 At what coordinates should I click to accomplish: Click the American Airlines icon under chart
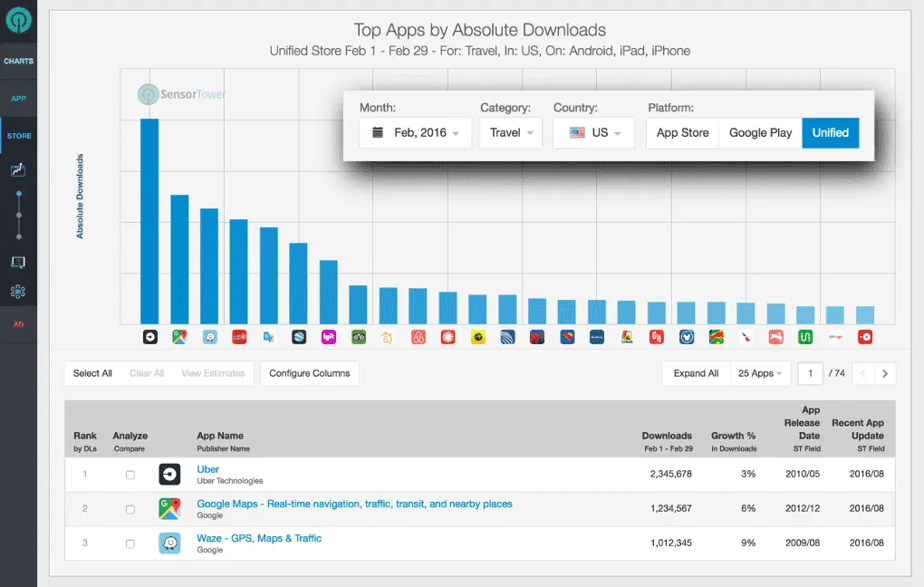746,337
